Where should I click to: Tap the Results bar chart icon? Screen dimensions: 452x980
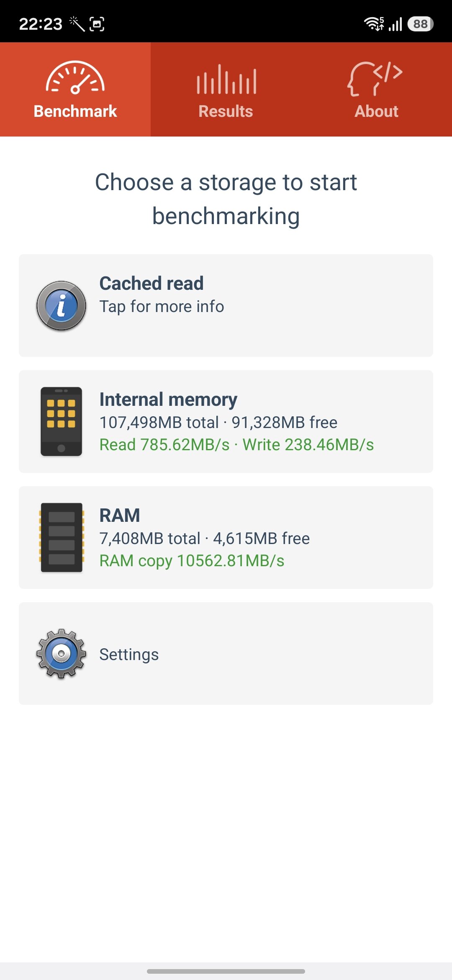tap(226, 79)
